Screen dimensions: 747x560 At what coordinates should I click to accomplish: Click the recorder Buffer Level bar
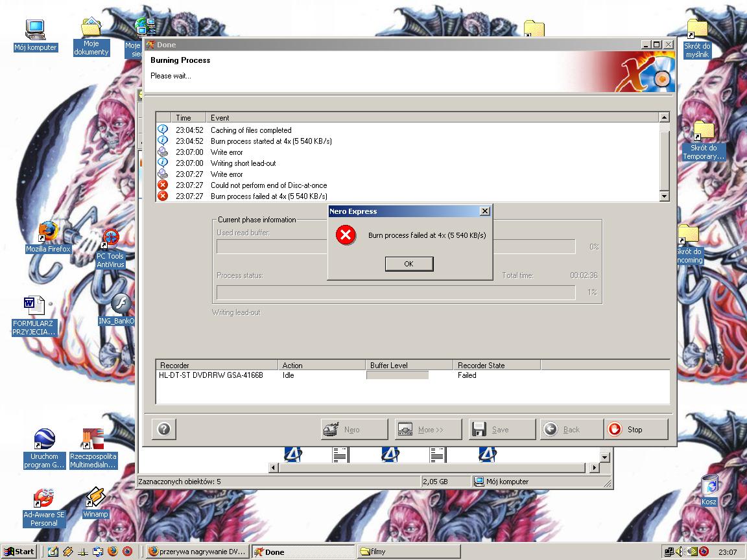coord(397,375)
